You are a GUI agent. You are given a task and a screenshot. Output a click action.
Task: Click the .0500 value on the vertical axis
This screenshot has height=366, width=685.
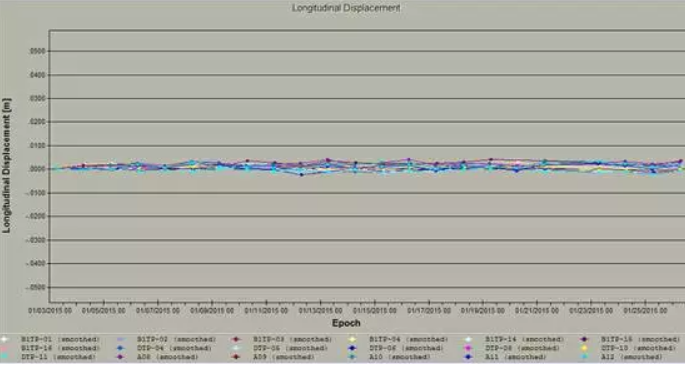[37, 52]
